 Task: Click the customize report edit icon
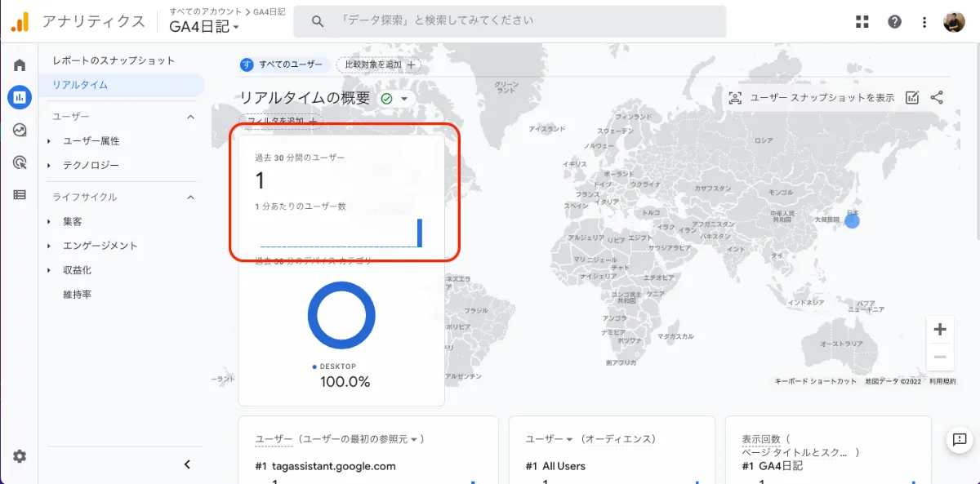coord(912,98)
